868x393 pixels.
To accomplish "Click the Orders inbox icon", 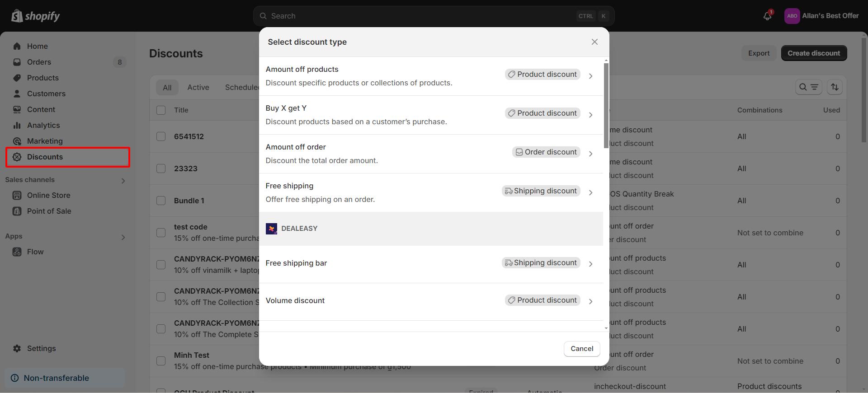I will click(17, 62).
